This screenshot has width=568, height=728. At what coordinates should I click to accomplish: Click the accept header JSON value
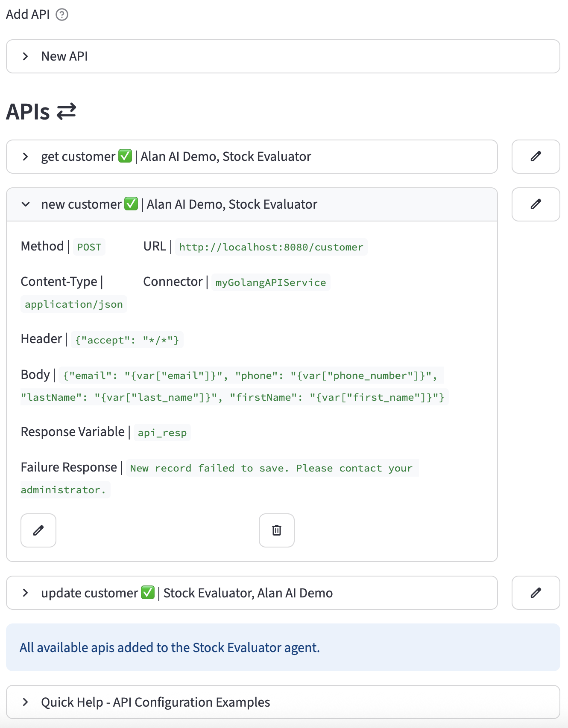coord(127,340)
